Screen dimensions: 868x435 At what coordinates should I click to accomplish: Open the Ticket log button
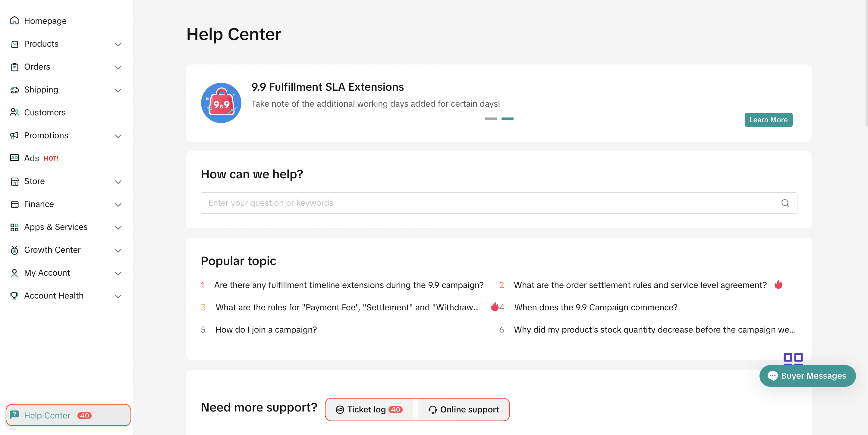pyautogui.click(x=369, y=409)
